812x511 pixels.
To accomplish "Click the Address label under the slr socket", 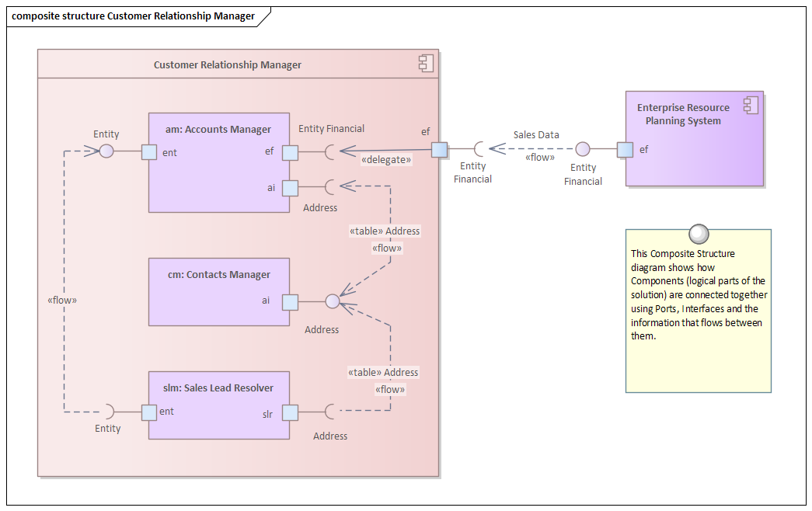I will click(330, 436).
